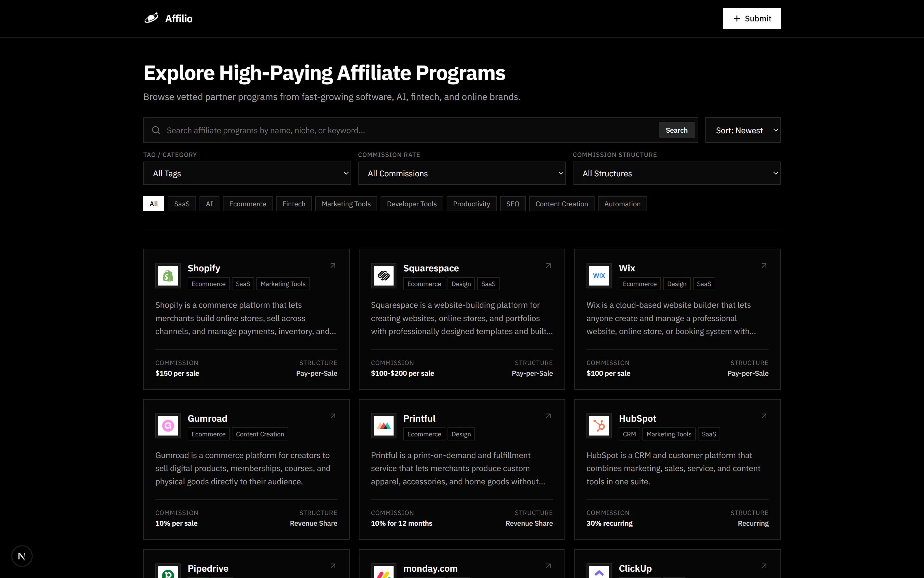Open the Sort: Newest dropdown
The image size is (924, 578).
(743, 130)
